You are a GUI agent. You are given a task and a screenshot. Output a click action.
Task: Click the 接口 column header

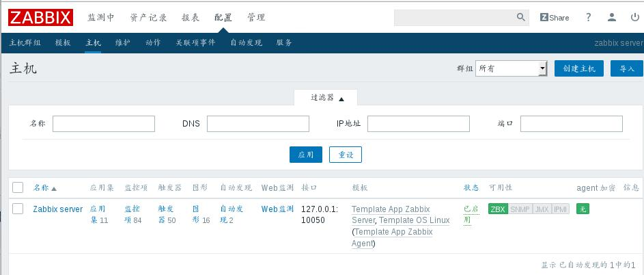click(x=309, y=187)
